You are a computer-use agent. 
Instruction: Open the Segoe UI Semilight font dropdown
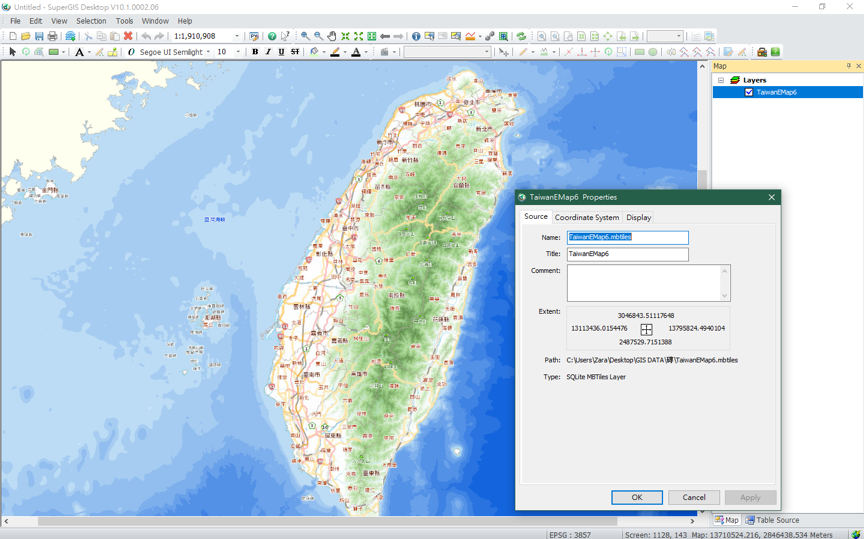click(x=208, y=52)
